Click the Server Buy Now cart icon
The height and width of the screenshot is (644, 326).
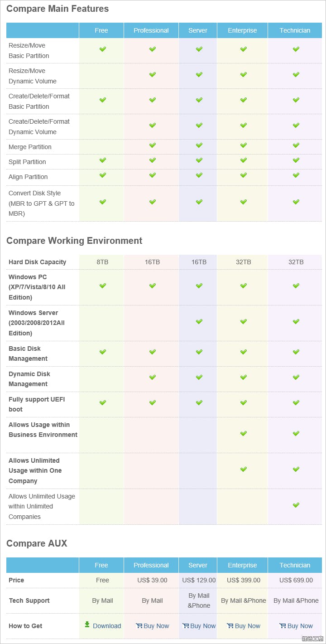pos(186,626)
